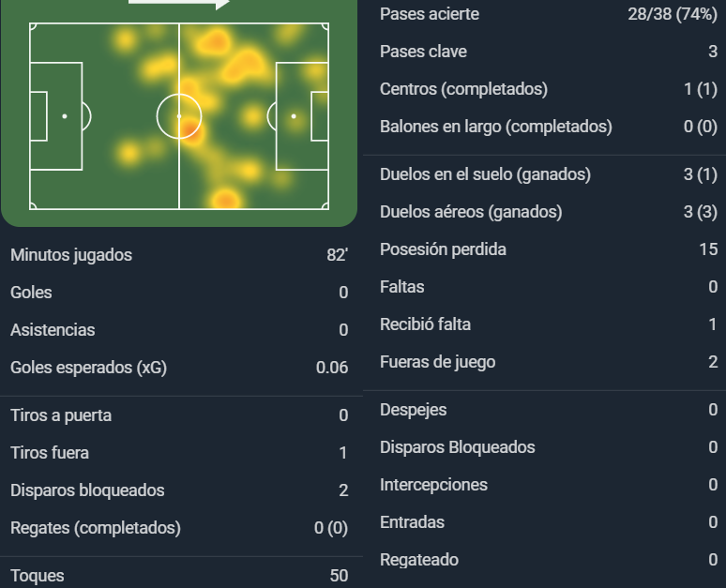726x588 pixels.
Task: Select the Minutos jugados stat row
Action: (179, 255)
